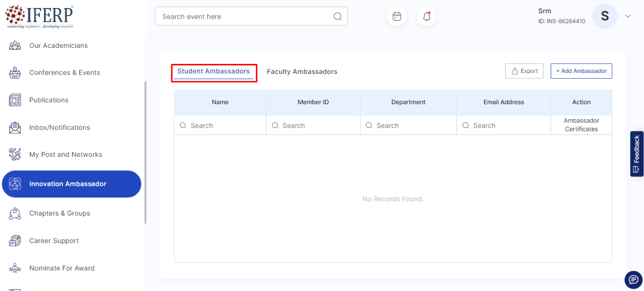Viewport: 644px width, 291px height.
Task: Click the search magnifier icon in event search
Action: [338, 17]
